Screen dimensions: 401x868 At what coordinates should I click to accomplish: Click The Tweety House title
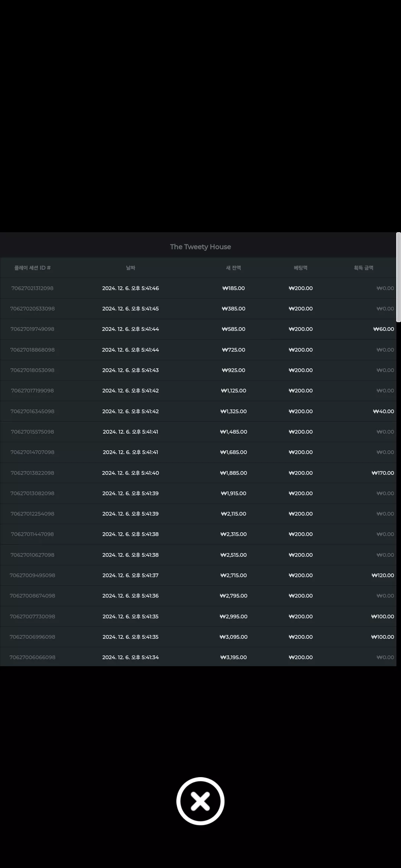point(200,247)
